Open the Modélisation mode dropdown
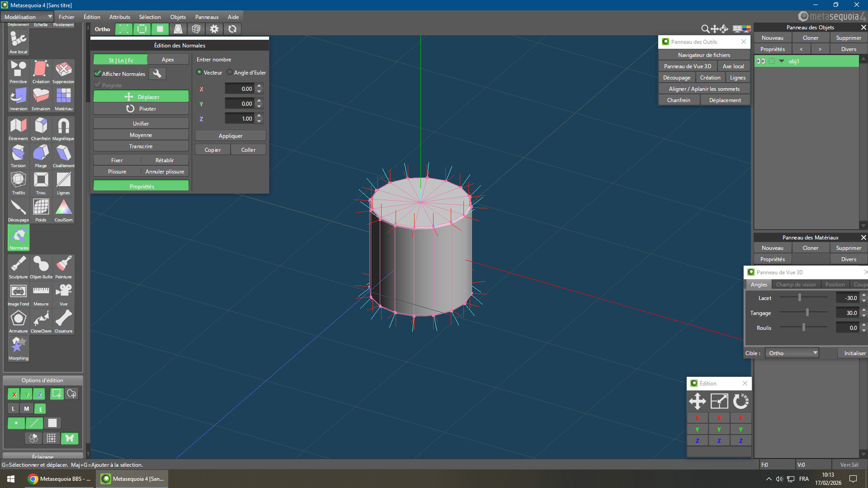 [28, 17]
